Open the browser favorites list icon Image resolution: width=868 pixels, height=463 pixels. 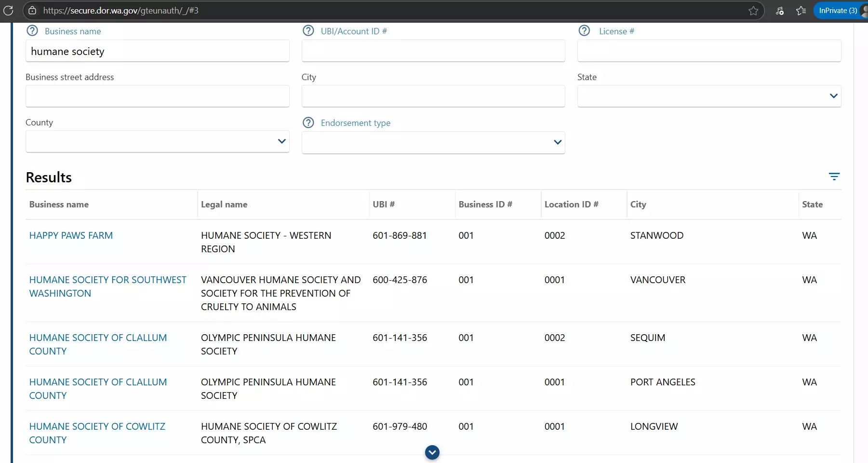coord(801,11)
